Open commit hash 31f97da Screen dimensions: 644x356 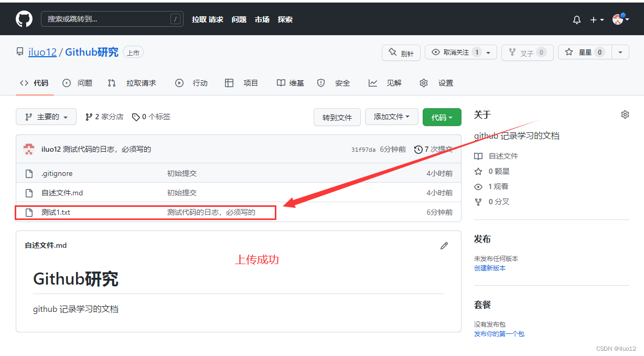363,150
